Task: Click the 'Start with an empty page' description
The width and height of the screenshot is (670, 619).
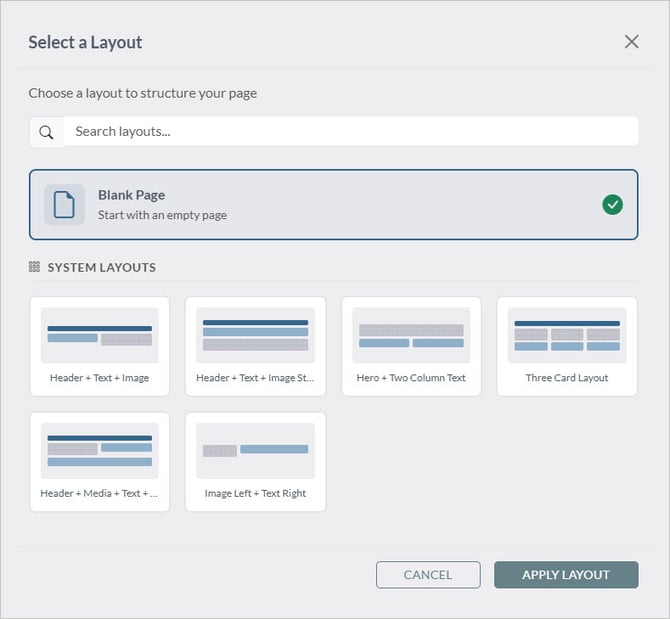Action: [162, 215]
